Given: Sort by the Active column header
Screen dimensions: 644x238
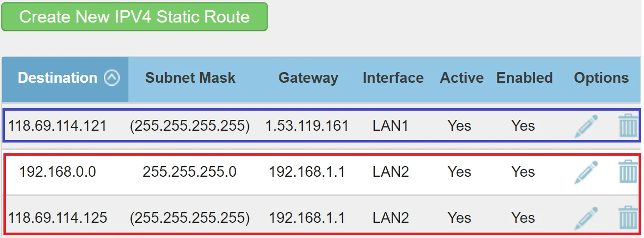Looking at the screenshot, I should pyautogui.click(x=462, y=78).
